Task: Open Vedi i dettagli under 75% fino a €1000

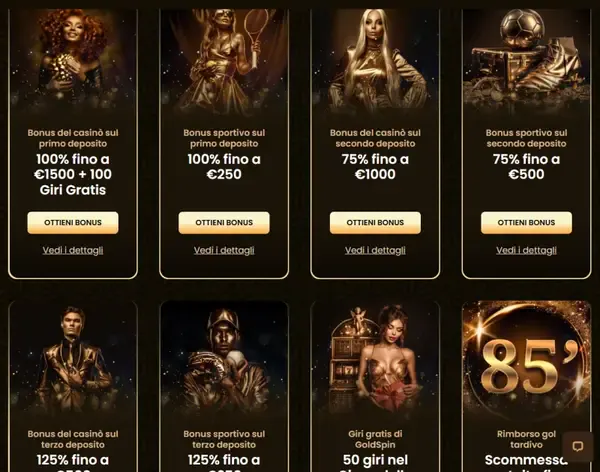Action: click(375, 250)
